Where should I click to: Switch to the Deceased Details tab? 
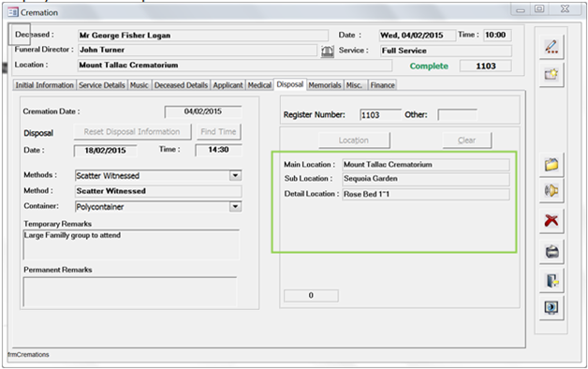[x=181, y=85]
